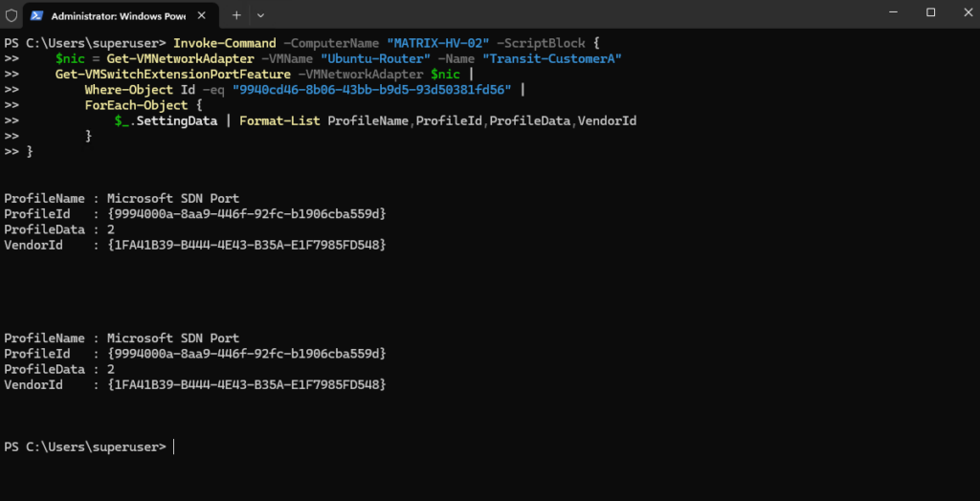This screenshot has width=980, height=501.
Task: Click the Get-VMSwitchExtensionPortFeature cmdlet text
Action: pos(172,75)
